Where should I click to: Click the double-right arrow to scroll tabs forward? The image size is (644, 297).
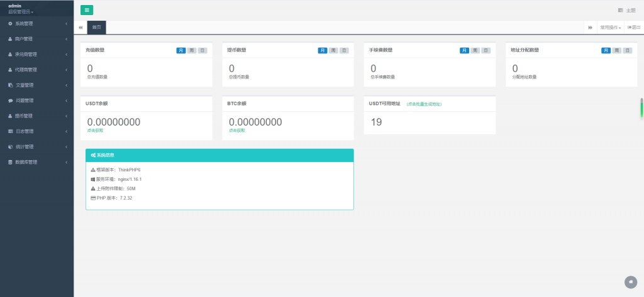590,28
